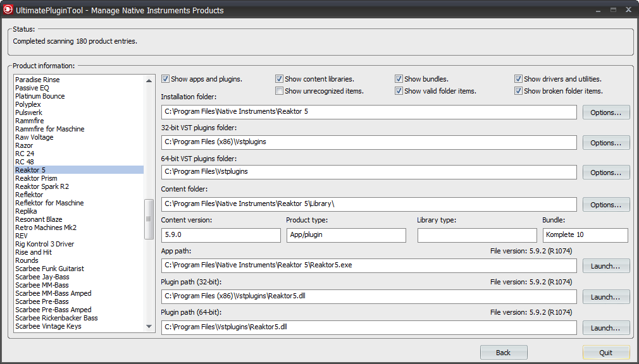Launch the 64-bit Reaktor5.dll plugin
The height and width of the screenshot is (364, 639).
(606, 328)
